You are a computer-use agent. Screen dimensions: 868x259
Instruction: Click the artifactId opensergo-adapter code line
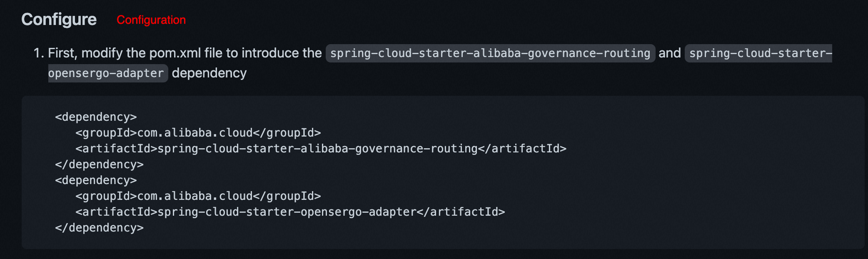[x=290, y=212]
